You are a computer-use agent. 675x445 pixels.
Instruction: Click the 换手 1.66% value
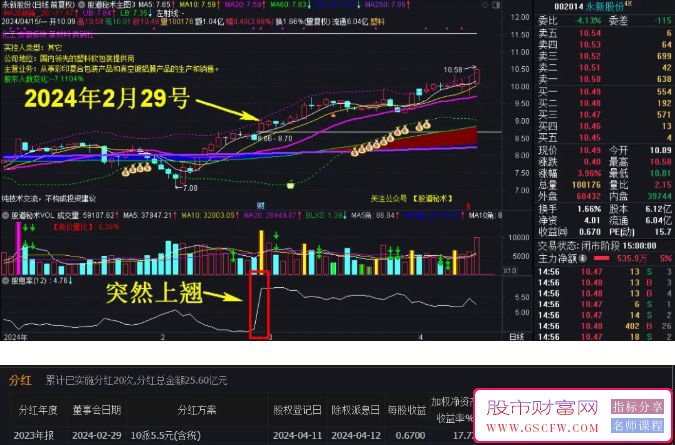pos(589,209)
